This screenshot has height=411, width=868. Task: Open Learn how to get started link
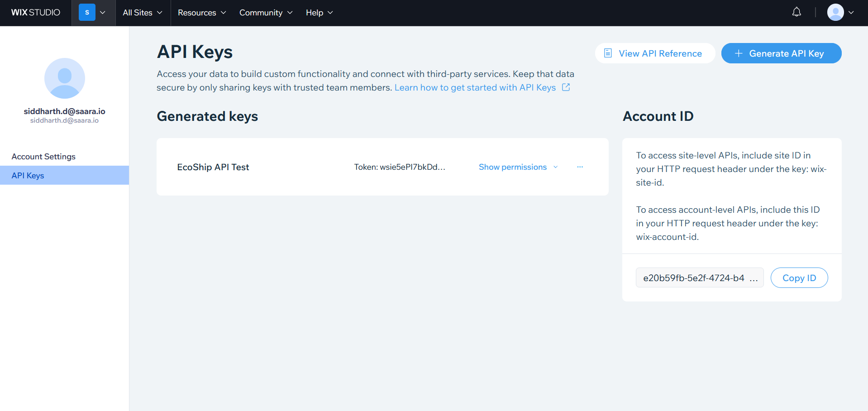pyautogui.click(x=475, y=87)
